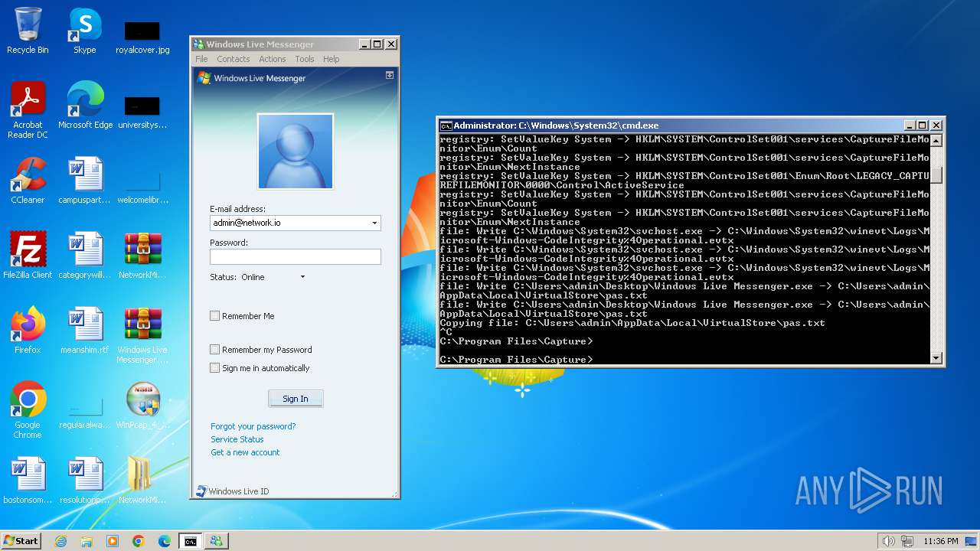The image size is (980, 551).
Task: Click the Edge icon in the taskbar
Action: (x=165, y=541)
